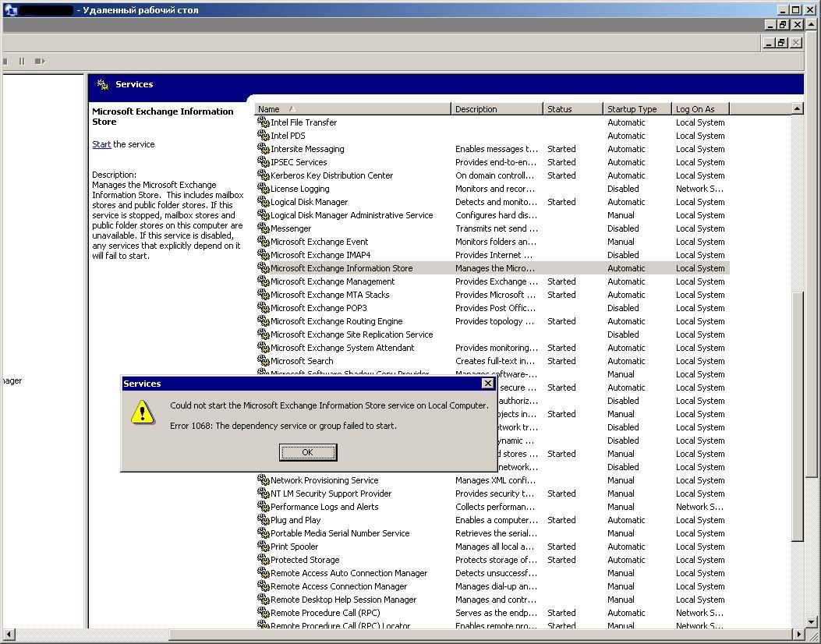This screenshot has height=644, width=821.
Task: Restore the inner MMC child window
Action: pos(781,43)
